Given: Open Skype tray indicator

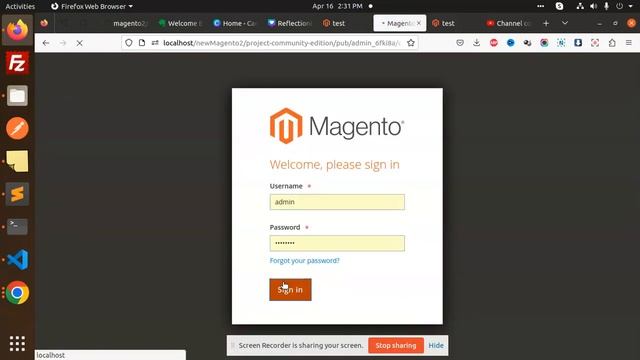Looking at the screenshot, I should click(x=560, y=6).
